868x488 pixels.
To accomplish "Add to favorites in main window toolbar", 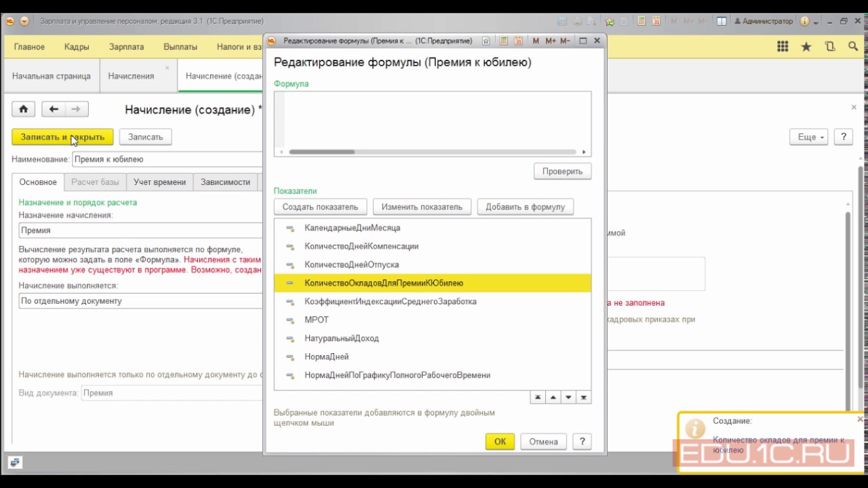I will (609, 21).
